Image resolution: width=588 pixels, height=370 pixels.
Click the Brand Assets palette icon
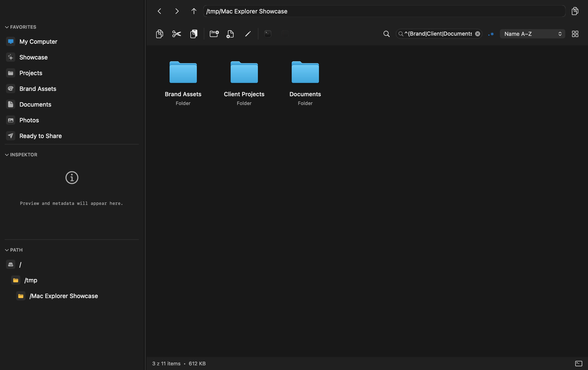point(10,89)
